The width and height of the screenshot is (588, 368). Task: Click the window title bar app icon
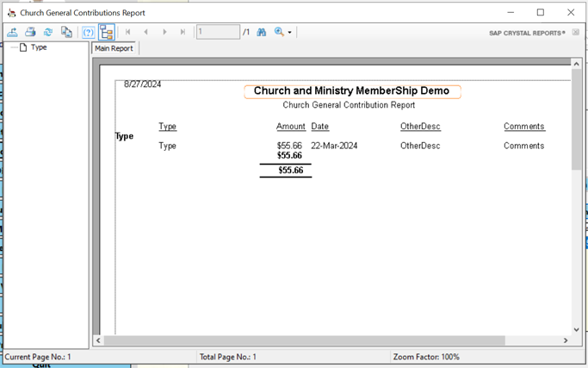coord(12,13)
